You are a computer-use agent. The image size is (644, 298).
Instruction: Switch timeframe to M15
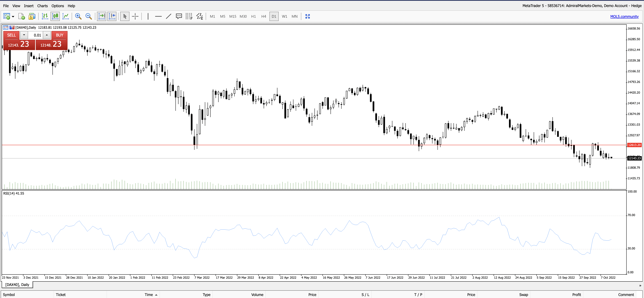(x=233, y=17)
